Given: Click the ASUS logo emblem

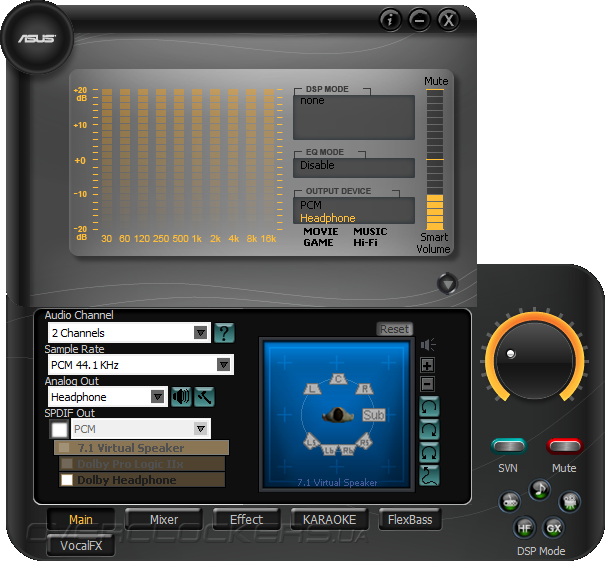Looking at the screenshot, I should 37,38.
